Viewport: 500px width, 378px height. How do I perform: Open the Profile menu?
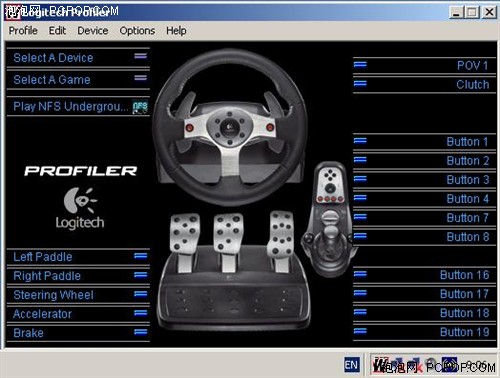coord(23,31)
